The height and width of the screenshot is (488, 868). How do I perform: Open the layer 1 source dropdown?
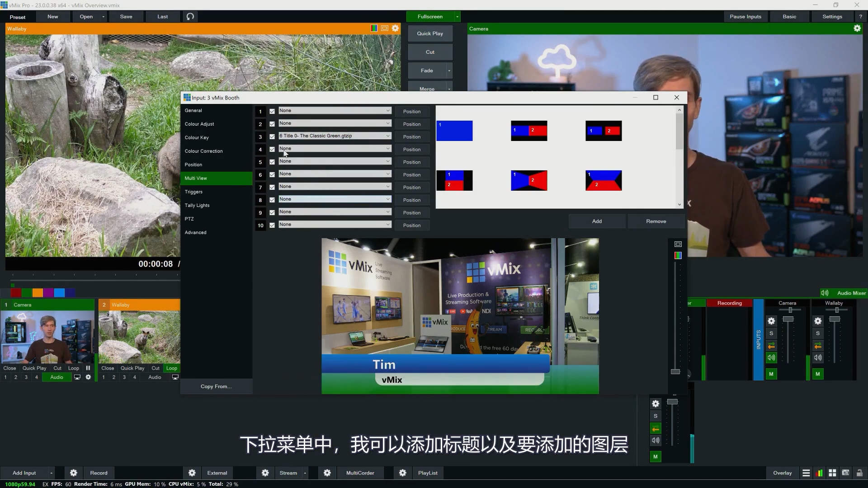pyautogui.click(x=335, y=110)
